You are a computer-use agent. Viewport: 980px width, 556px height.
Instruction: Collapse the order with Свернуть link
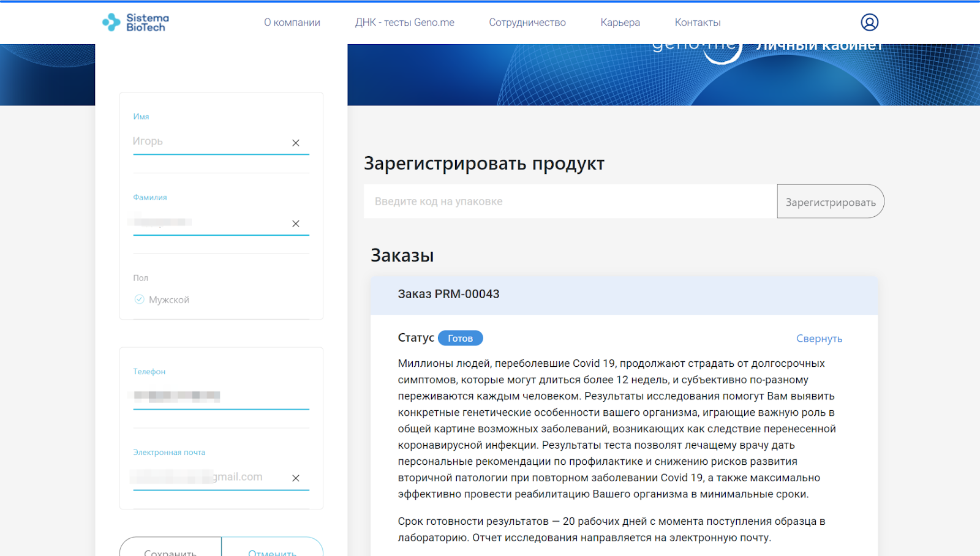pyautogui.click(x=820, y=339)
